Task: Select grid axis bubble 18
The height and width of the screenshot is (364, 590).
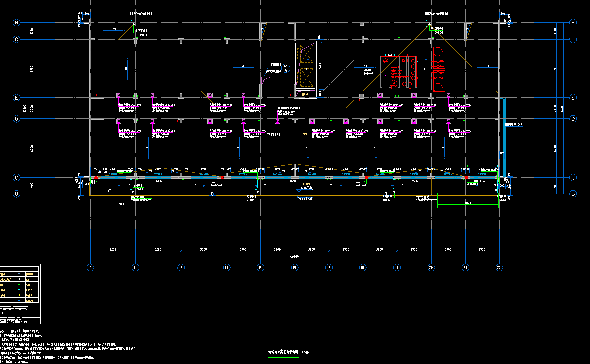Action: point(362,267)
